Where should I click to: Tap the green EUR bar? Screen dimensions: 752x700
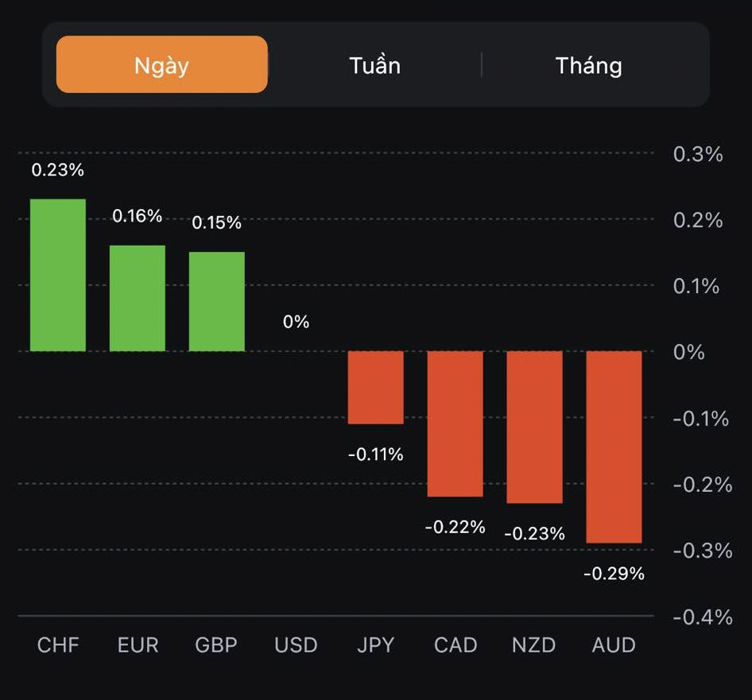pos(138,298)
